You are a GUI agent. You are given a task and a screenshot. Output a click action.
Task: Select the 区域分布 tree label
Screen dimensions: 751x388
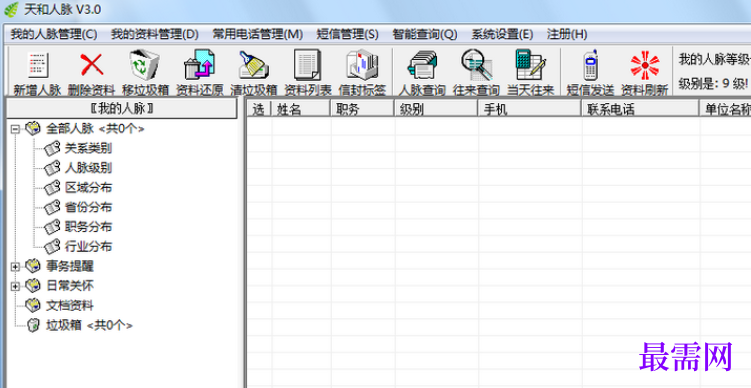[88, 188]
